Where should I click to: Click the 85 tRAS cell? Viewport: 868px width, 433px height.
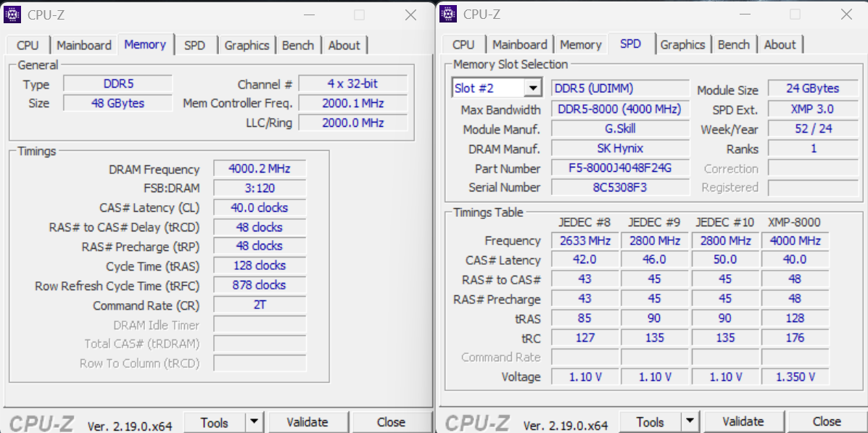[x=584, y=318]
